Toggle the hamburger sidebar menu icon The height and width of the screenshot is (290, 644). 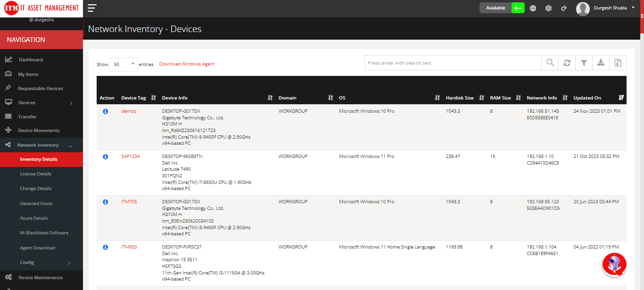tap(92, 8)
